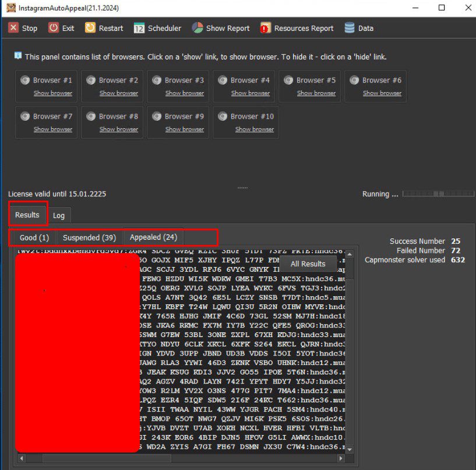Show browser for Browser #3
Screen dimensions: 476x470
185,93
